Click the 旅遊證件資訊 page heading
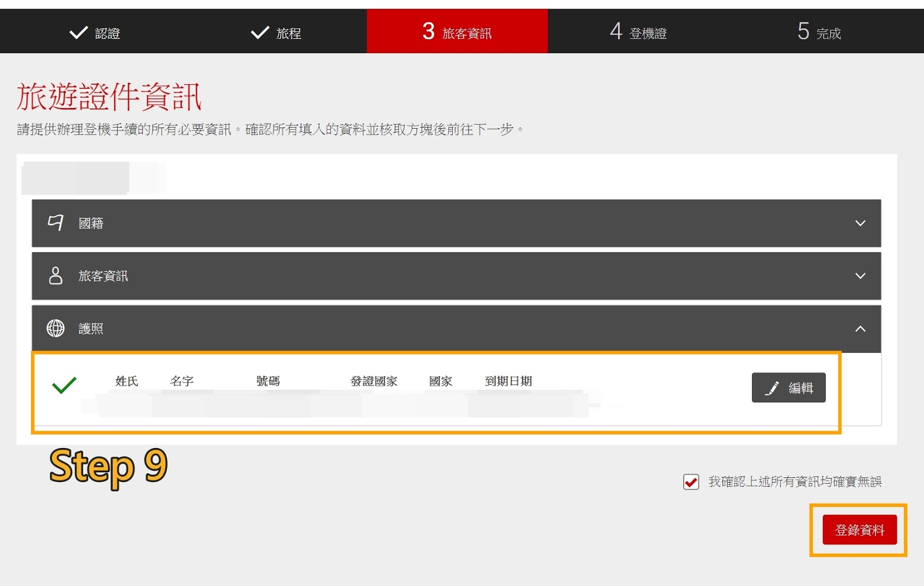 (109, 96)
